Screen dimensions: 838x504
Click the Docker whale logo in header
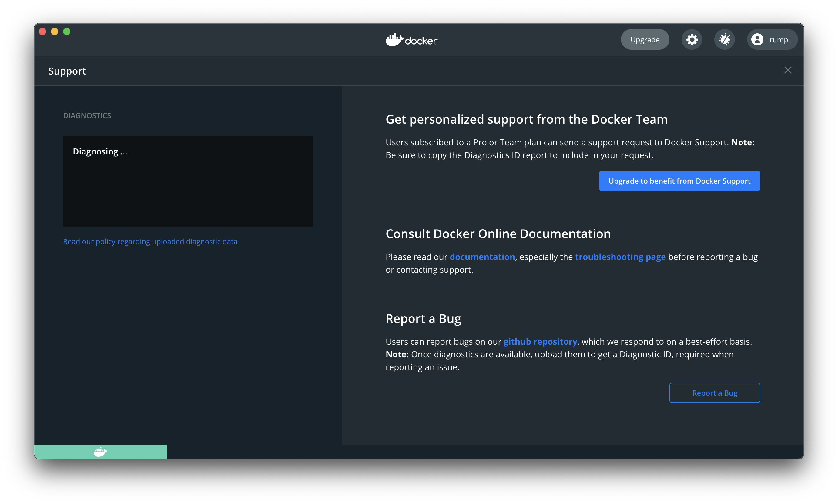click(x=394, y=40)
